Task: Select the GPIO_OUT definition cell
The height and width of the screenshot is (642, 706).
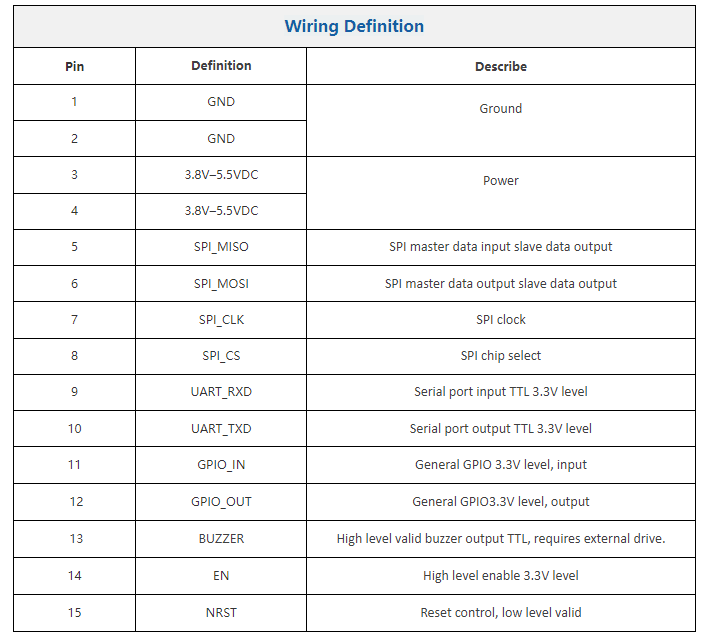Action: click(221, 502)
